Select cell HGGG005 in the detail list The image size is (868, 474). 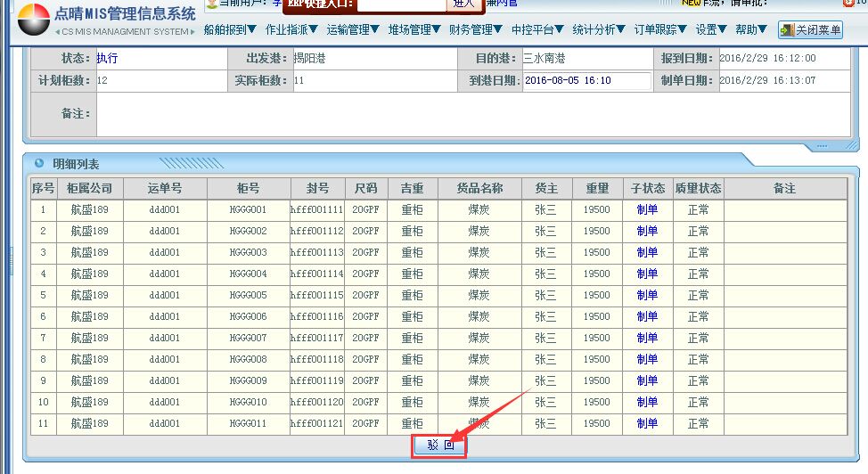tap(249, 296)
